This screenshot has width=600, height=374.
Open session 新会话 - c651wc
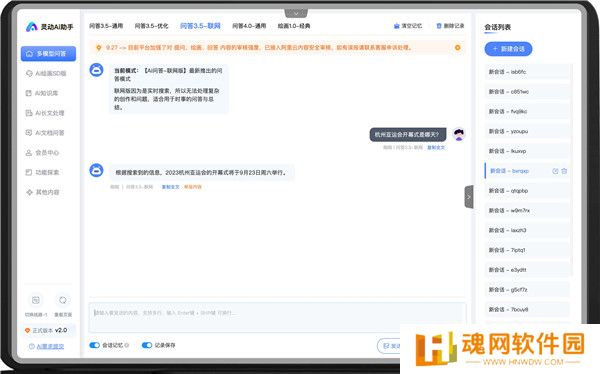click(527, 92)
